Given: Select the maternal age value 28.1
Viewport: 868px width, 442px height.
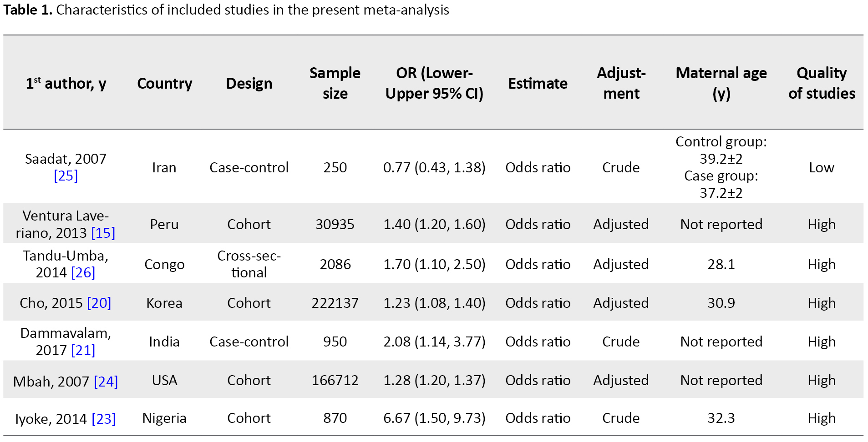Looking at the screenshot, I should click(721, 265).
